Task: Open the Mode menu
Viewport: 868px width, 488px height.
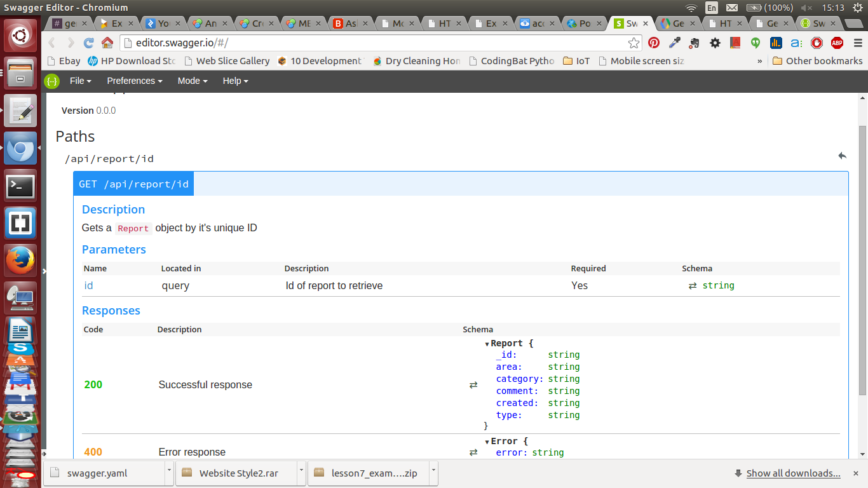Action: click(x=191, y=81)
